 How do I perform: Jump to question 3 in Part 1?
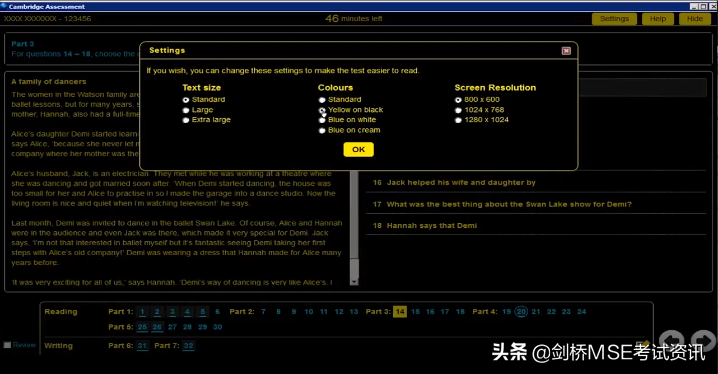[172, 312]
